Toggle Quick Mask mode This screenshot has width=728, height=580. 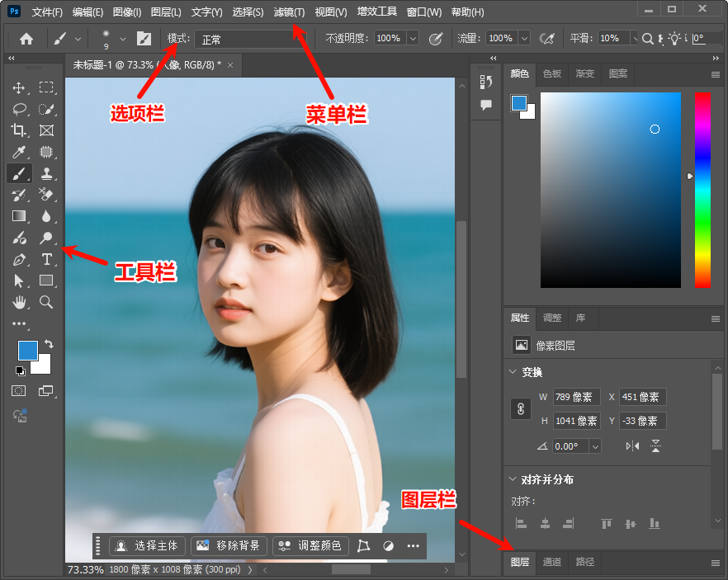(19, 390)
